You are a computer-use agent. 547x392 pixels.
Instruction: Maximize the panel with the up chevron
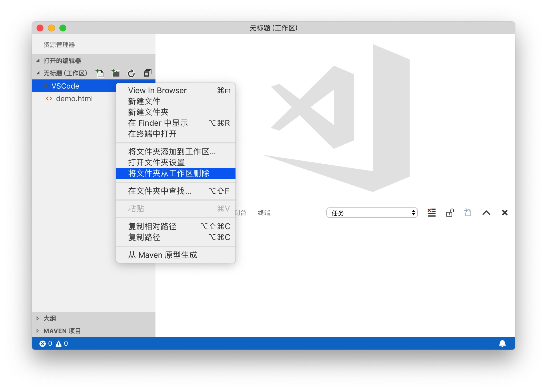[486, 213]
